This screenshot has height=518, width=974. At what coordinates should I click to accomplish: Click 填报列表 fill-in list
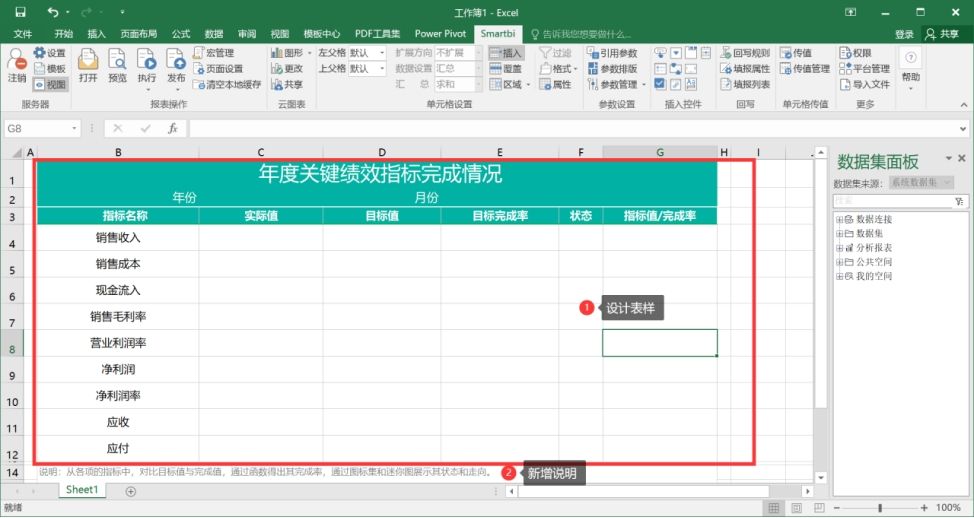click(745, 84)
